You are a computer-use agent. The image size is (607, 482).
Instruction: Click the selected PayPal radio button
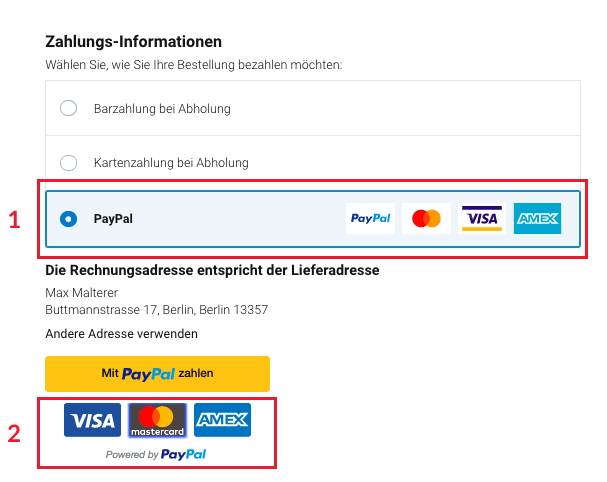pyautogui.click(x=69, y=218)
